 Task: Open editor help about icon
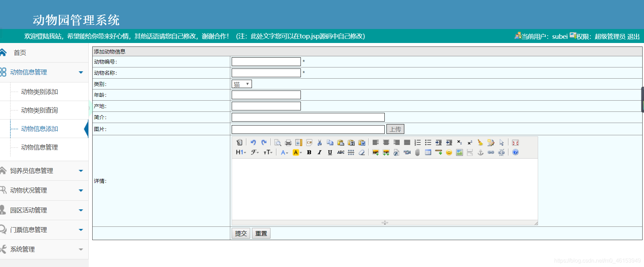(515, 152)
